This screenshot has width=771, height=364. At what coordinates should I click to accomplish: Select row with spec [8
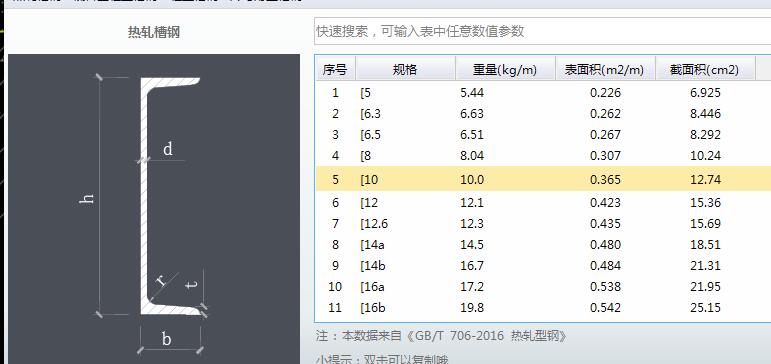(x=543, y=156)
